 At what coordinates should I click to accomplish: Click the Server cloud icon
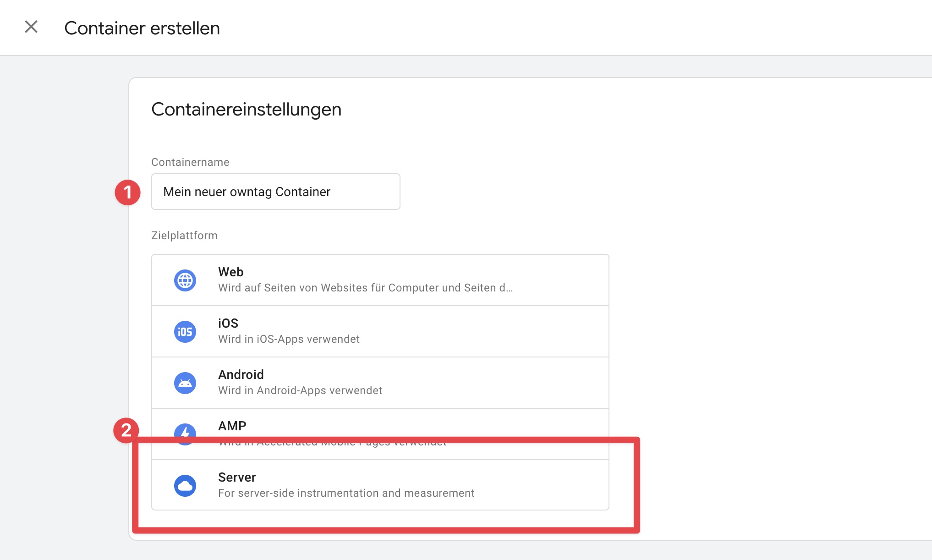point(185,485)
